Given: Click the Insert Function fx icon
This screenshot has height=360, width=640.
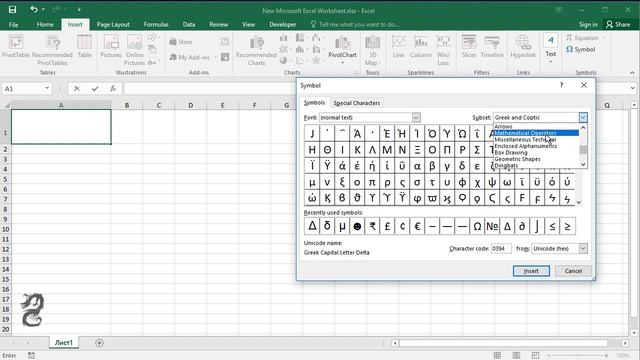Looking at the screenshot, I should click(x=113, y=88).
